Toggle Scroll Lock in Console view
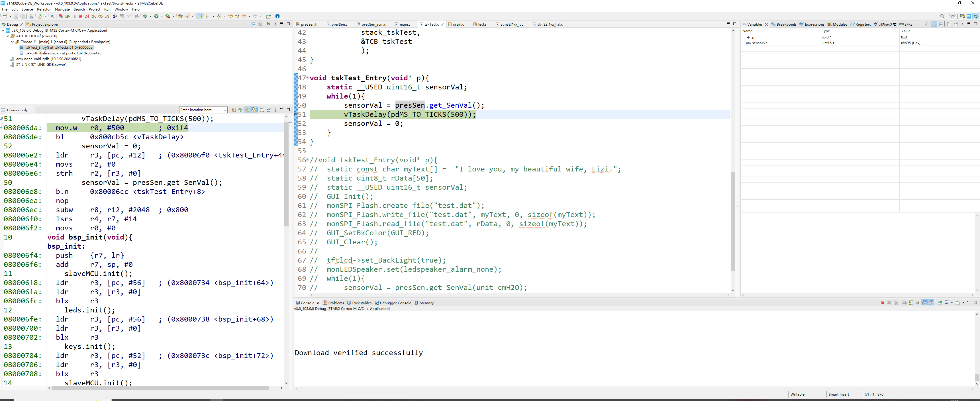 911,302
